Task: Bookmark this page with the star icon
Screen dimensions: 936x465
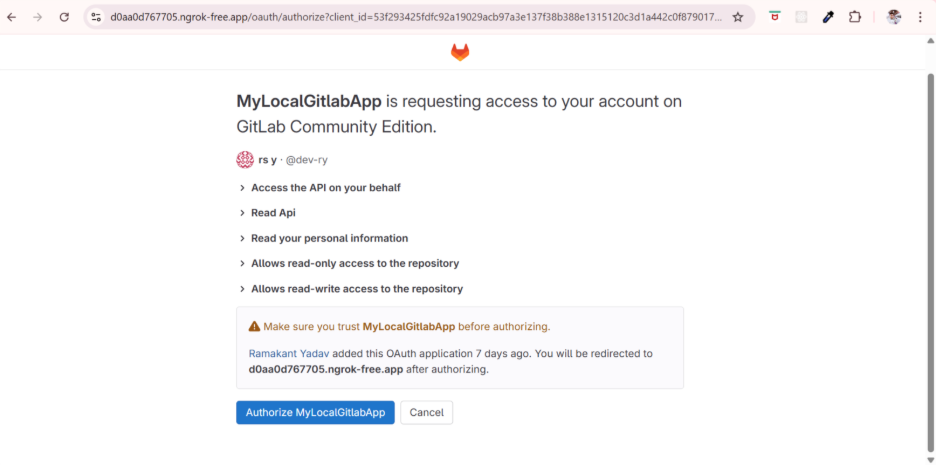Action: 738,17
